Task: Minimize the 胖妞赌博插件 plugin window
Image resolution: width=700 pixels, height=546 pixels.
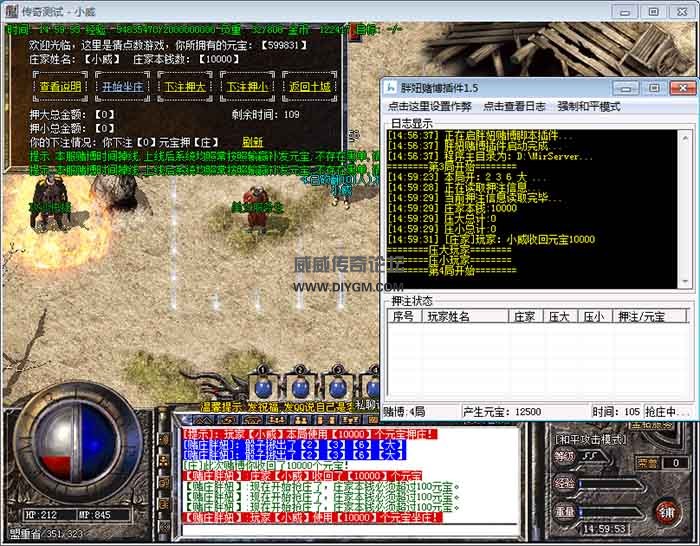Action: (626, 88)
